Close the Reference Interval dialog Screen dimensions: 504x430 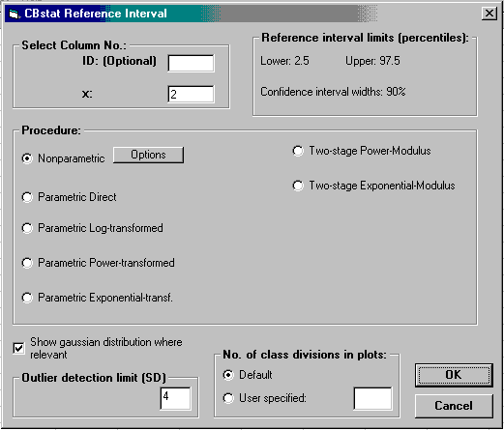tap(489, 14)
